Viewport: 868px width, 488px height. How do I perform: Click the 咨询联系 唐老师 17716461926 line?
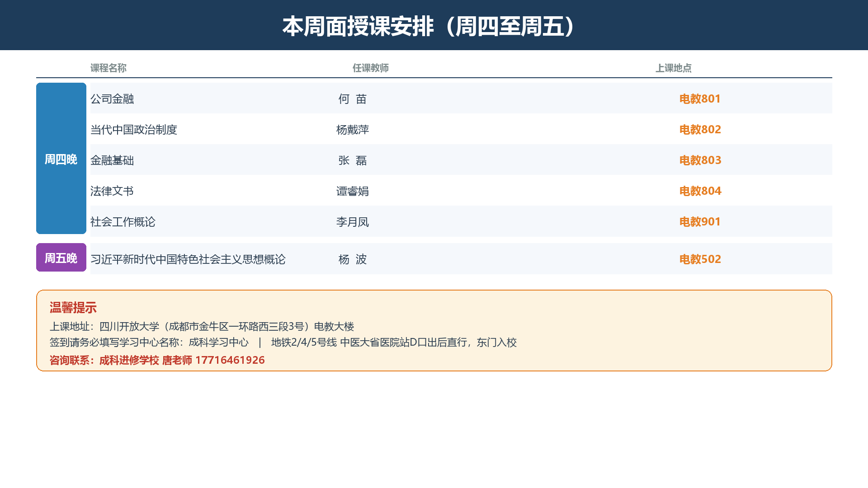point(157,360)
